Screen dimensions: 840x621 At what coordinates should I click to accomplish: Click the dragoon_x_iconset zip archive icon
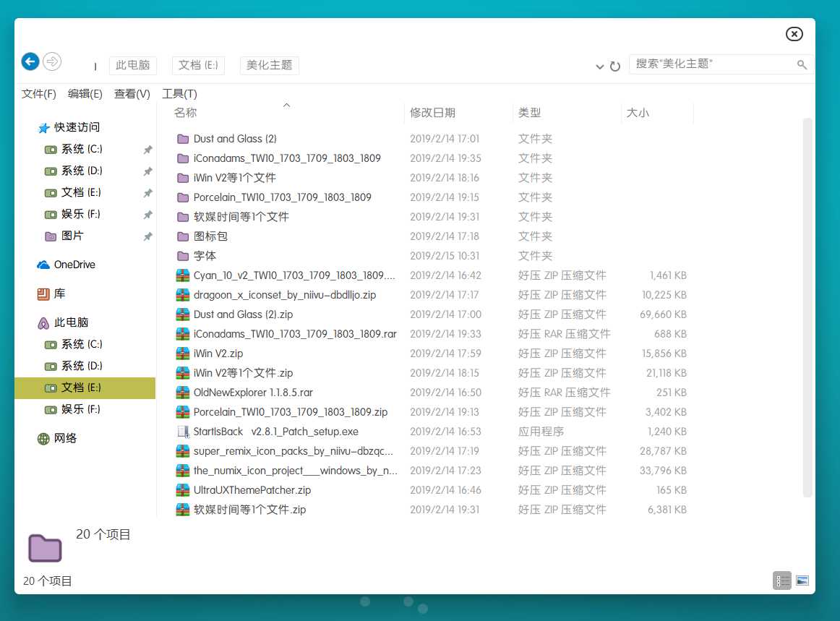coord(183,295)
